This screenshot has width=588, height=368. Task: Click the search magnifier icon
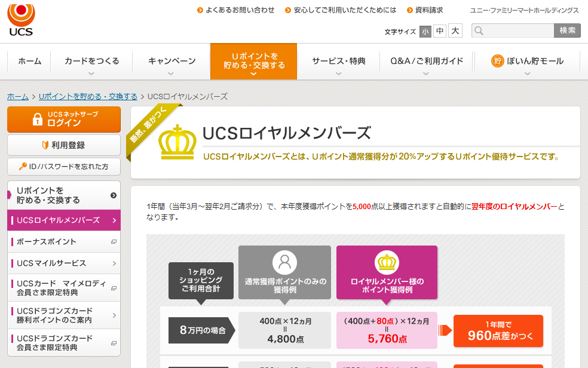(479, 30)
